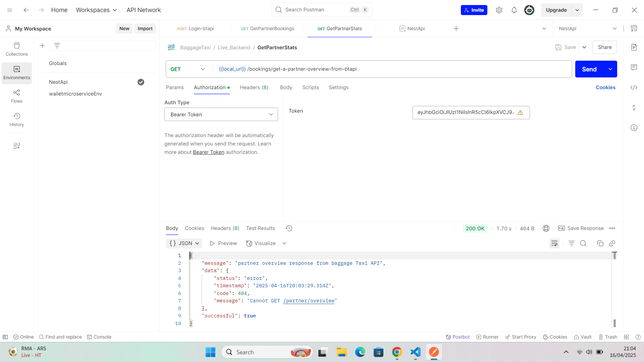644x362 pixels.
Task: Search within the response body
Action: pyautogui.click(x=583, y=243)
